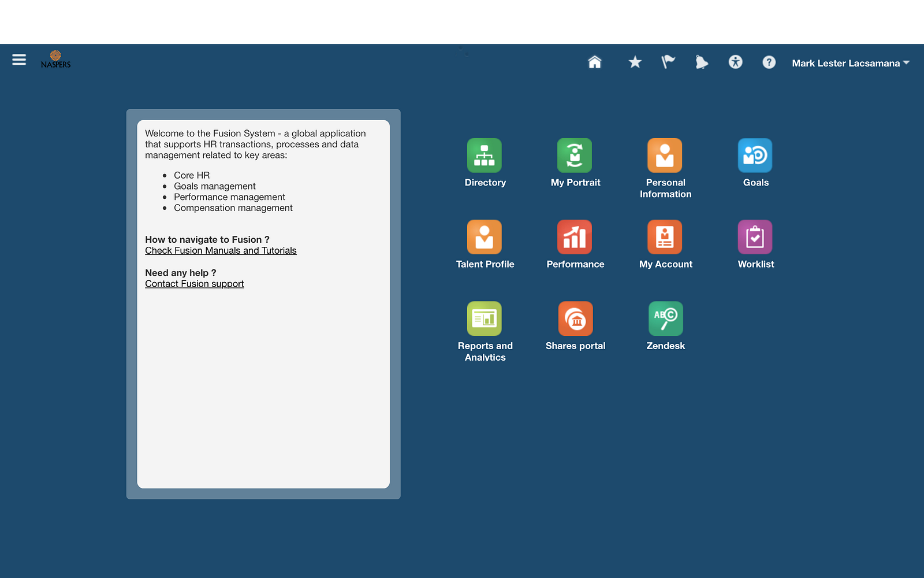Select the Performance label text
Screen dimensions: 924x578
click(x=576, y=264)
